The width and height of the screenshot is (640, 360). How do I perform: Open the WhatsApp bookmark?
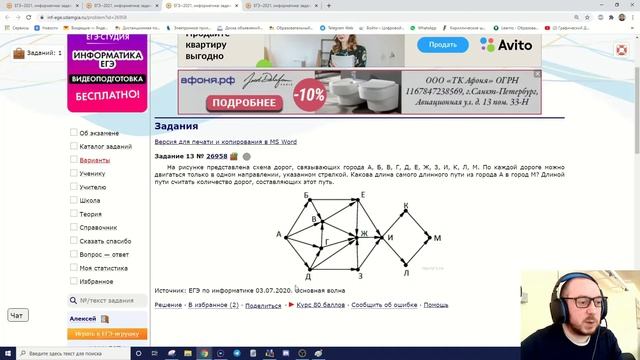pyautogui.click(x=423, y=28)
